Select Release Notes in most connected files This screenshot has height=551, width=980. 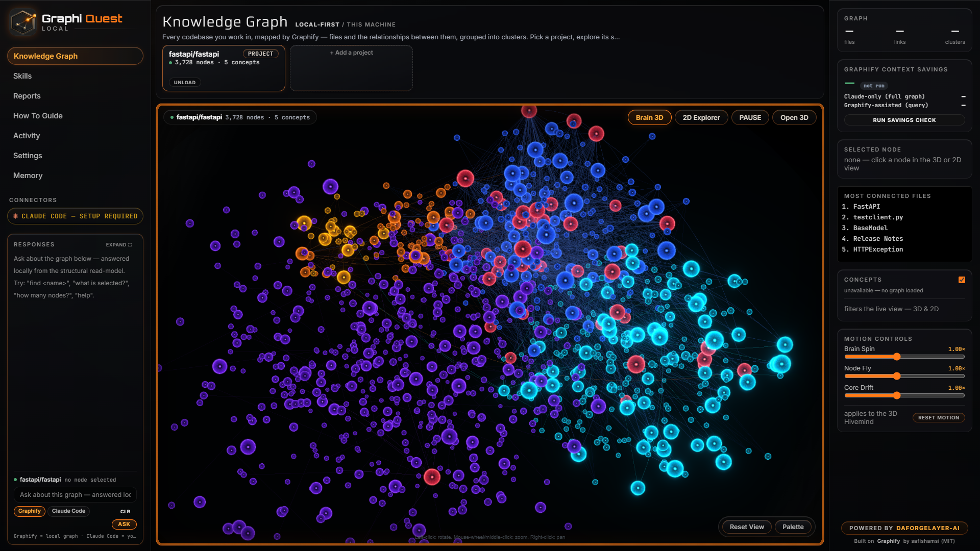[x=878, y=239]
